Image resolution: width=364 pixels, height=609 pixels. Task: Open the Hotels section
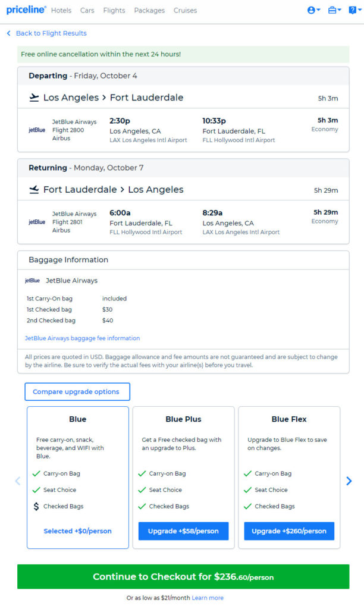click(x=61, y=11)
